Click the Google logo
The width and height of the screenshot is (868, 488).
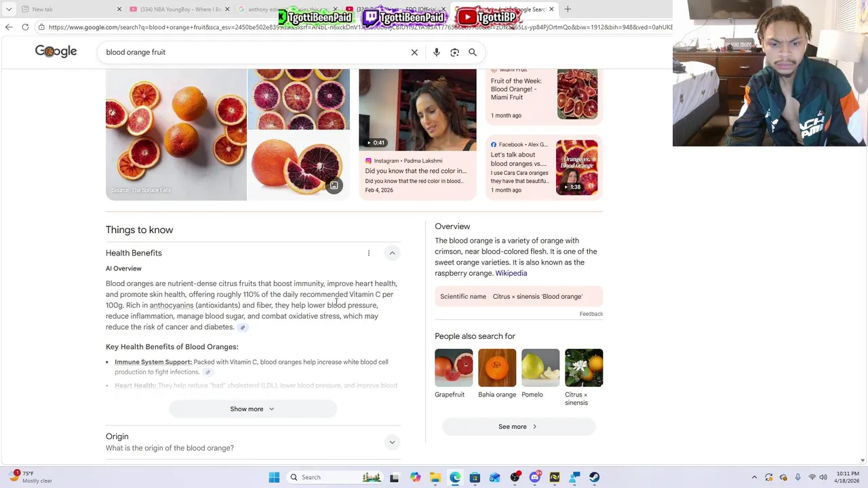coord(56,52)
